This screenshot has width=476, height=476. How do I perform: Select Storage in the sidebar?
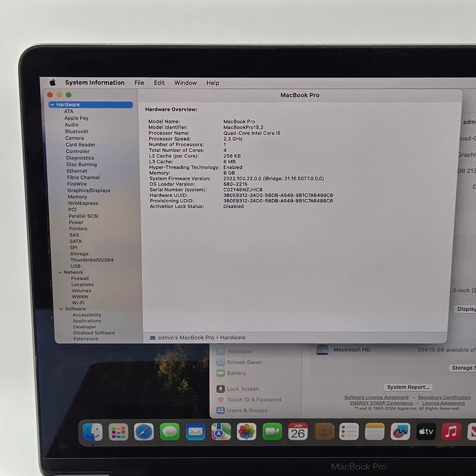(x=79, y=254)
